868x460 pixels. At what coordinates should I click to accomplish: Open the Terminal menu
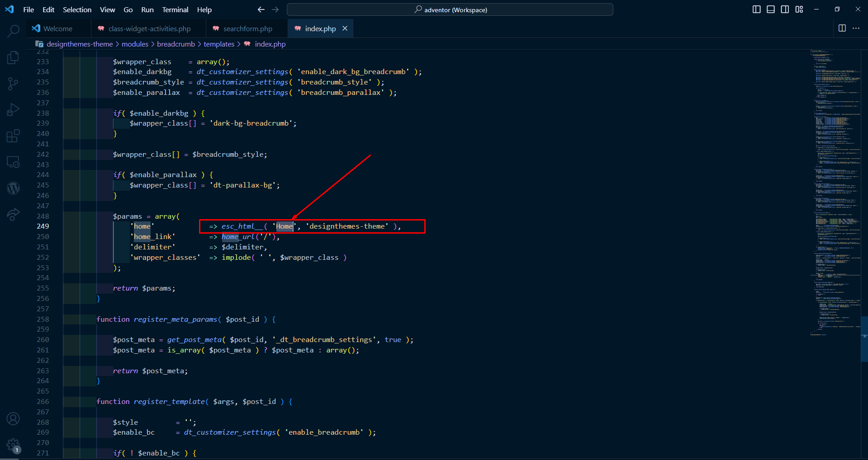point(175,9)
